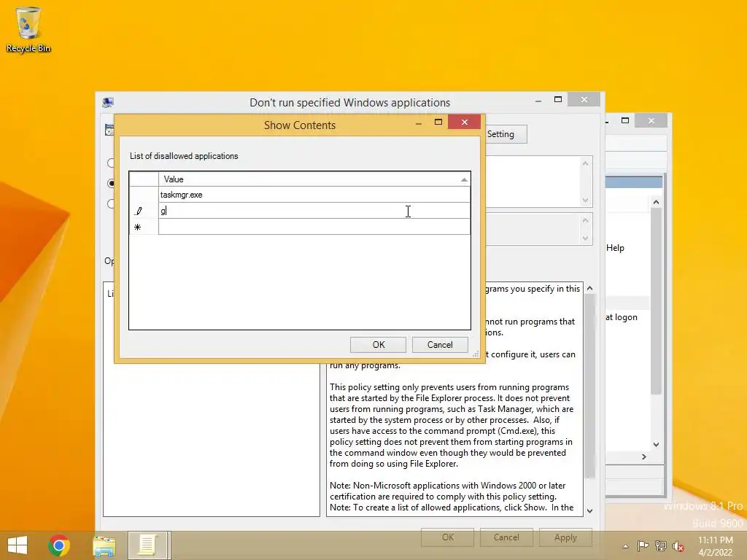
Task: Click the policy window OK button
Action: (x=447, y=537)
